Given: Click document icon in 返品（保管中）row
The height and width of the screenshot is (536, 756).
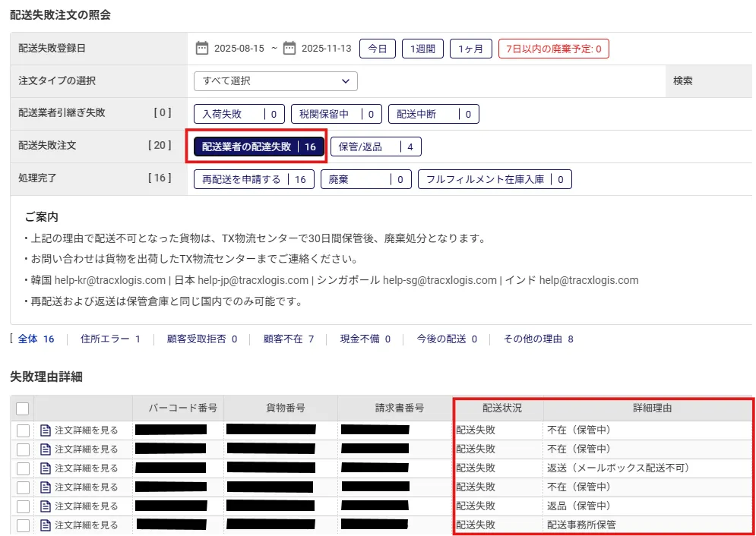Looking at the screenshot, I should (46, 506).
